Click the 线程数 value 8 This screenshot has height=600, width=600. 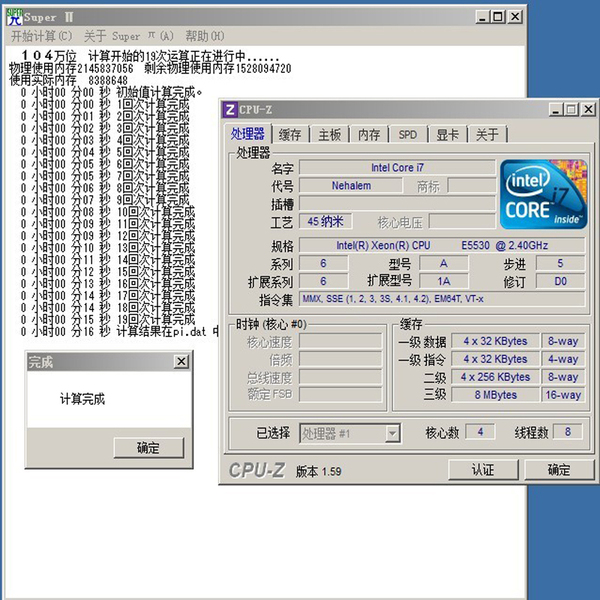[568, 432]
